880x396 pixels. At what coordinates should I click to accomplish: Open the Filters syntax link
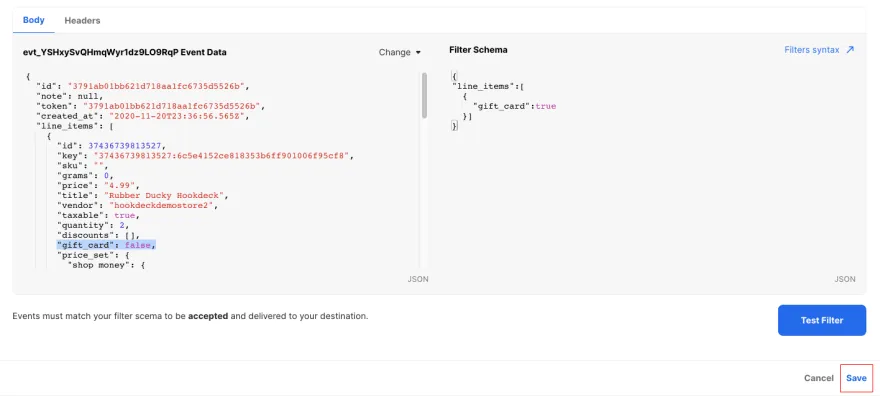[x=812, y=50]
